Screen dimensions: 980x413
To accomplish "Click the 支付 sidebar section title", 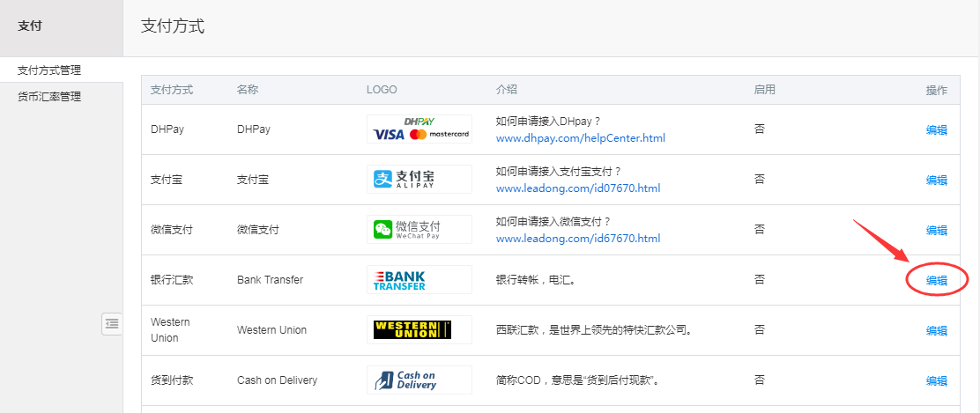I will coord(30,26).
